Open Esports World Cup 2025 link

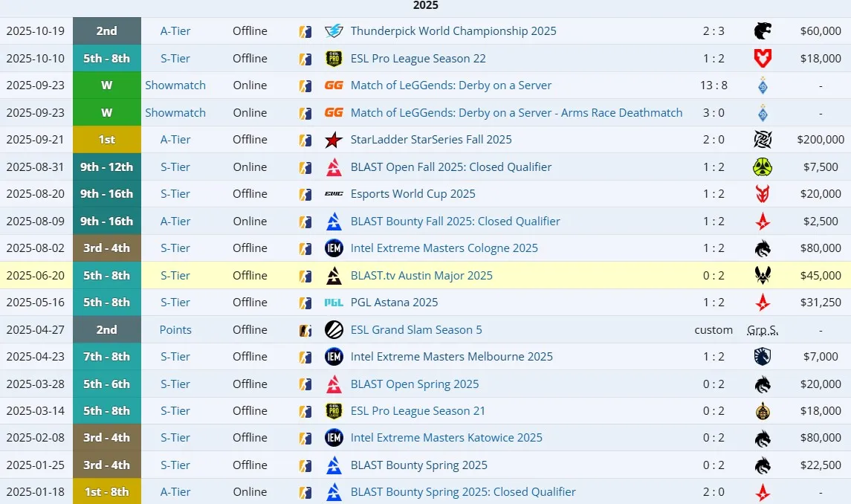[413, 194]
